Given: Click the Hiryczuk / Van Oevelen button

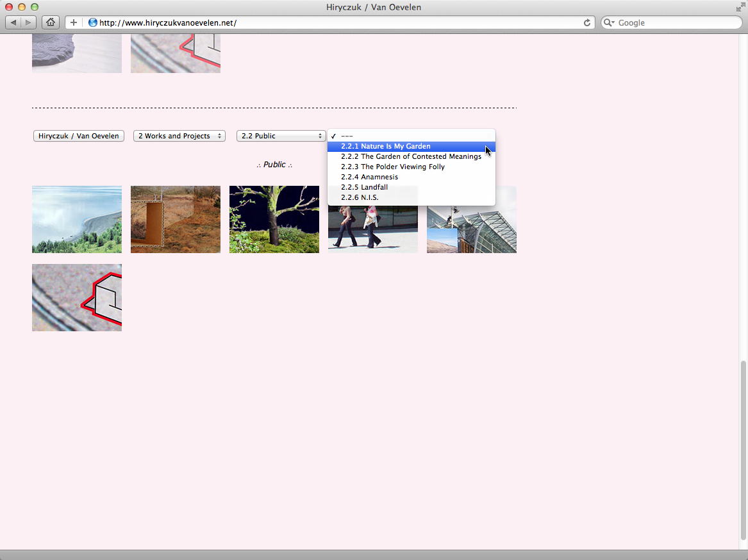Looking at the screenshot, I should pos(78,136).
